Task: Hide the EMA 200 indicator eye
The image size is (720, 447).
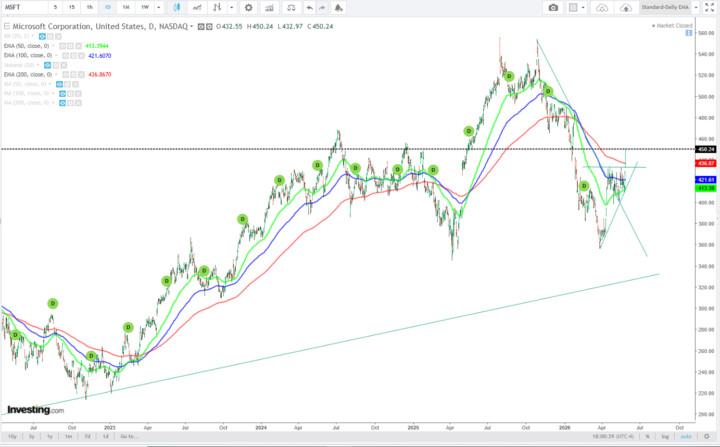Action: tap(65, 74)
